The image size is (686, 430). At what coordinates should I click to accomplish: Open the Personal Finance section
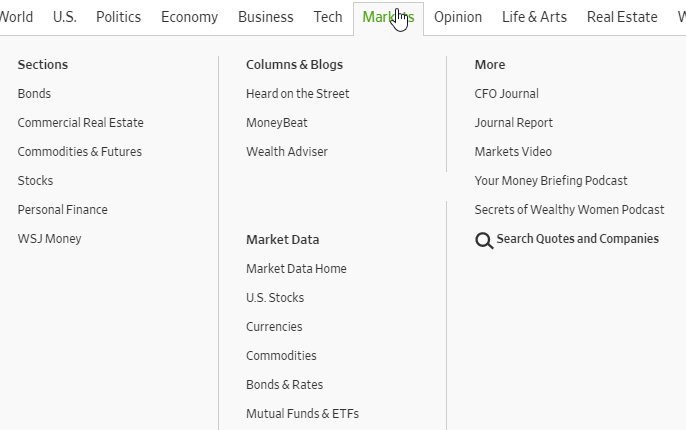pos(62,210)
